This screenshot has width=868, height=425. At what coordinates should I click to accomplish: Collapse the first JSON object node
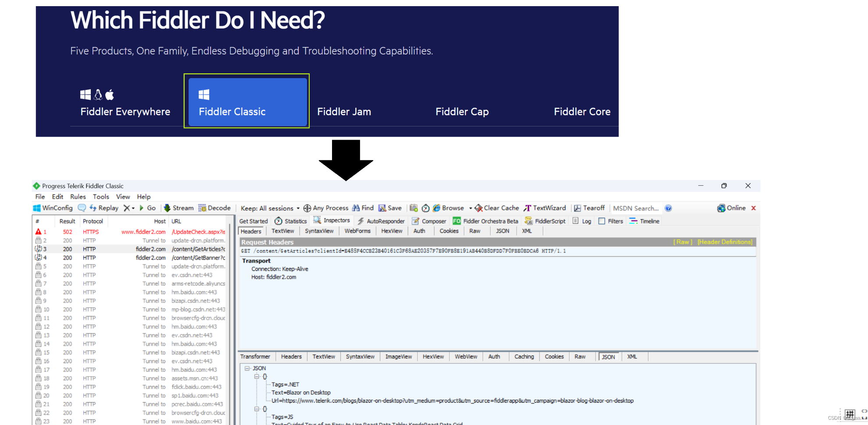pyautogui.click(x=257, y=377)
